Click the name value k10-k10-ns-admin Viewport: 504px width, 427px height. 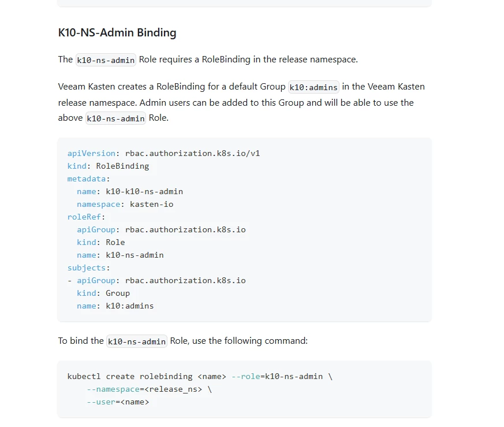[x=144, y=191]
